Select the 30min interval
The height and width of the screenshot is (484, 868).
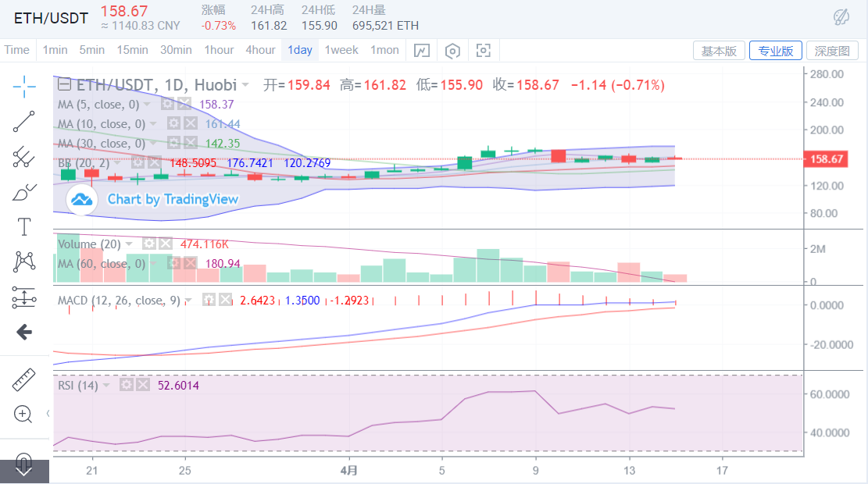(176, 50)
